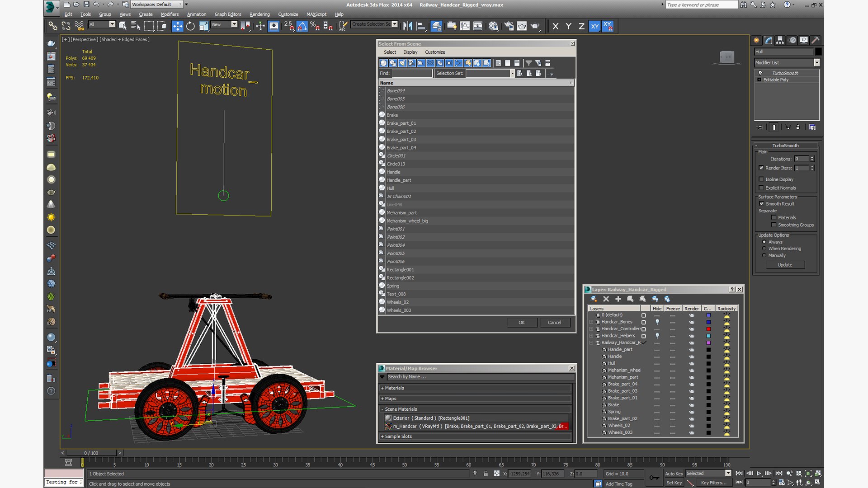Select the Always update option

764,242
